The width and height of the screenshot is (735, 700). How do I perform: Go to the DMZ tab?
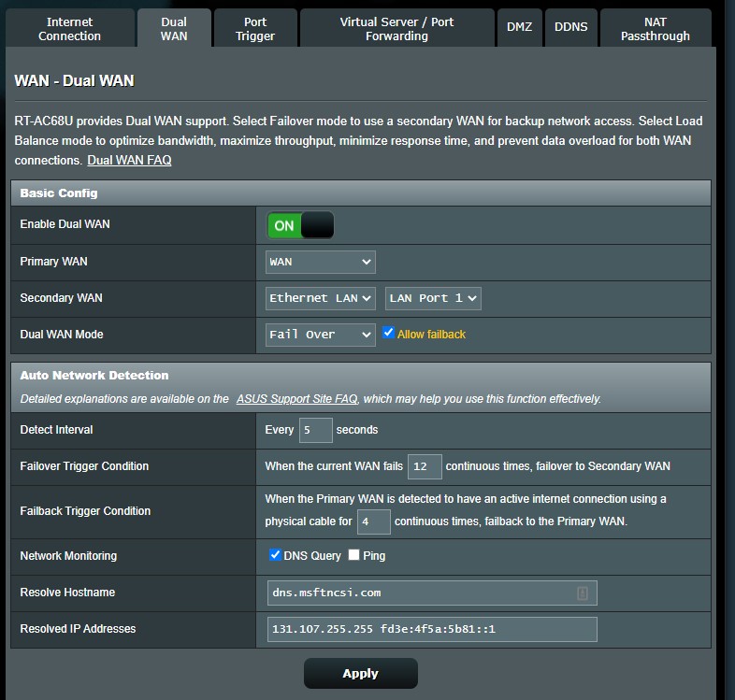[519, 27]
